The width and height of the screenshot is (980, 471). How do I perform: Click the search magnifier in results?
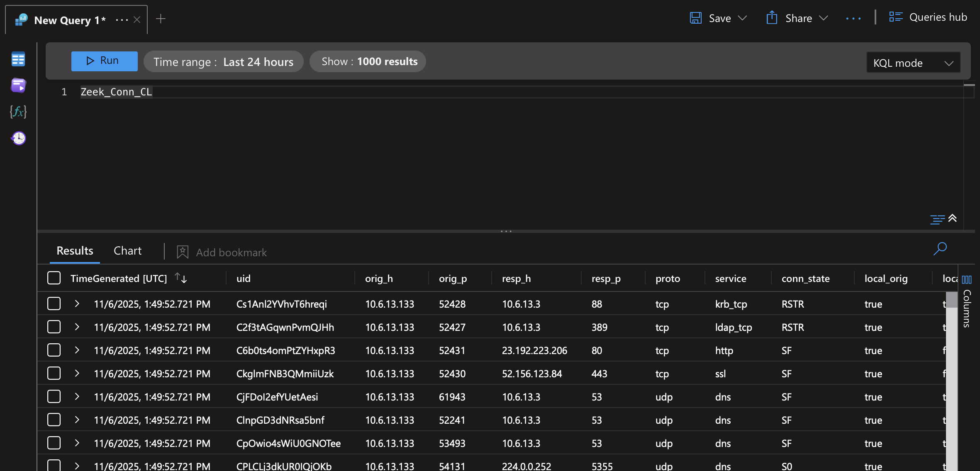coord(940,249)
